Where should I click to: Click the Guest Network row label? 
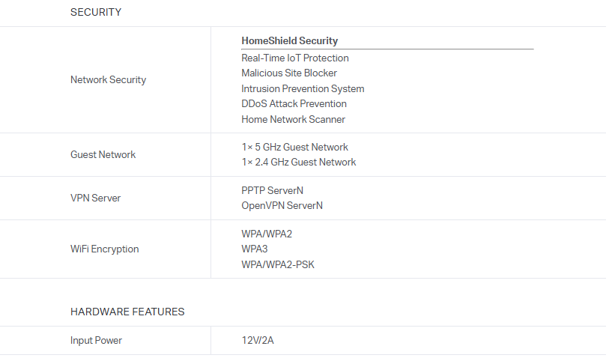click(x=103, y=154)
